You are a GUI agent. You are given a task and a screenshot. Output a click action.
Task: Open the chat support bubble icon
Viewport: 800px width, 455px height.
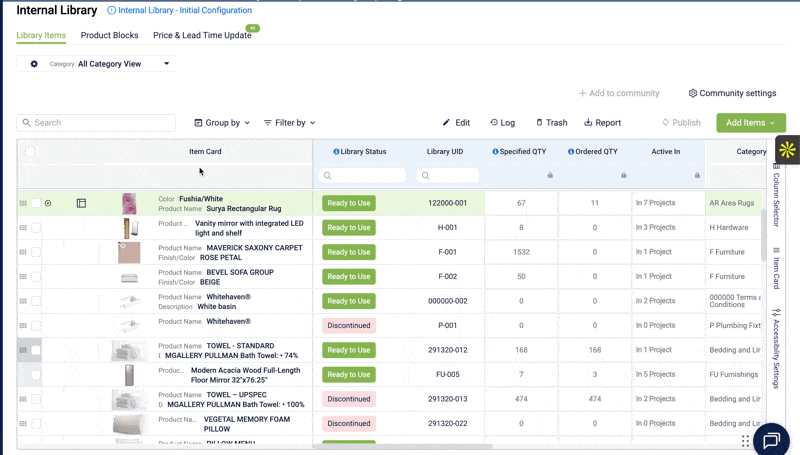click(x=771, y=440)
